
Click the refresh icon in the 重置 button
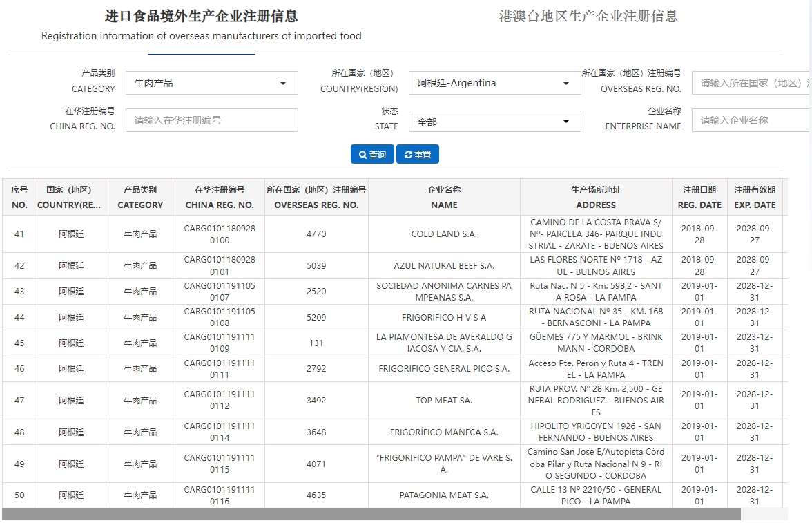(x=407, y=154)
